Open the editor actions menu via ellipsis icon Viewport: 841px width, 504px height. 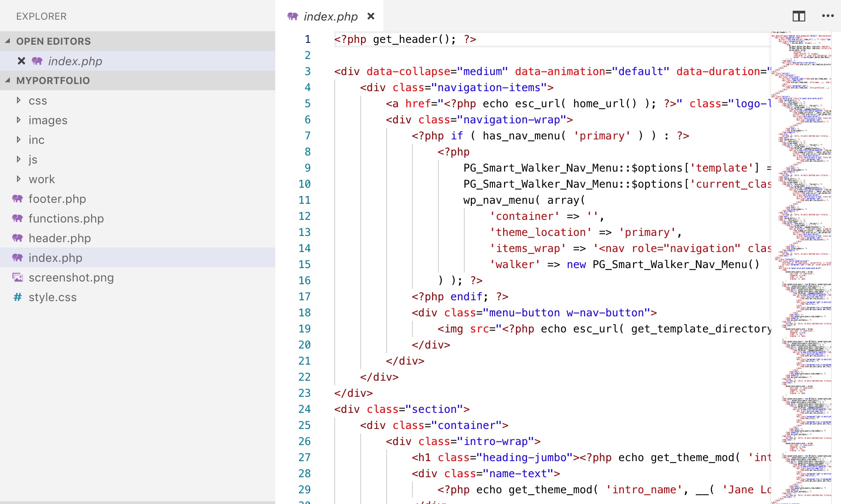pyautogui.click(x=828, y=16)
